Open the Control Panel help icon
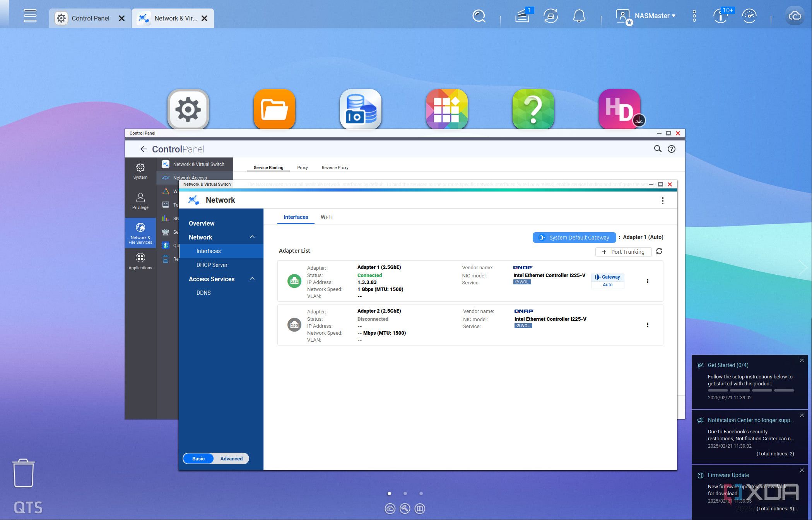Viewport: 812px width, 520px height. pyautogui.click(x=672, y=149)
